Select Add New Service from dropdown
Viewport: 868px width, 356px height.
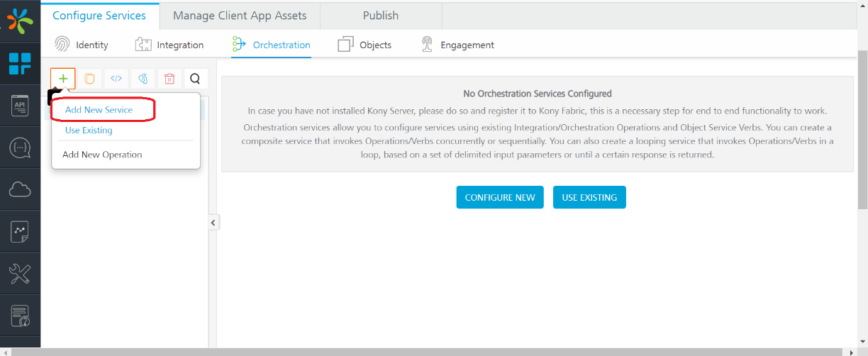tap(99, 110)
